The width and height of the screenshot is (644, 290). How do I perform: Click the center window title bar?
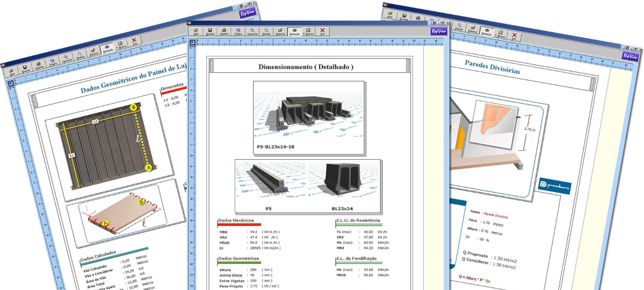click(x=319, y=23)
